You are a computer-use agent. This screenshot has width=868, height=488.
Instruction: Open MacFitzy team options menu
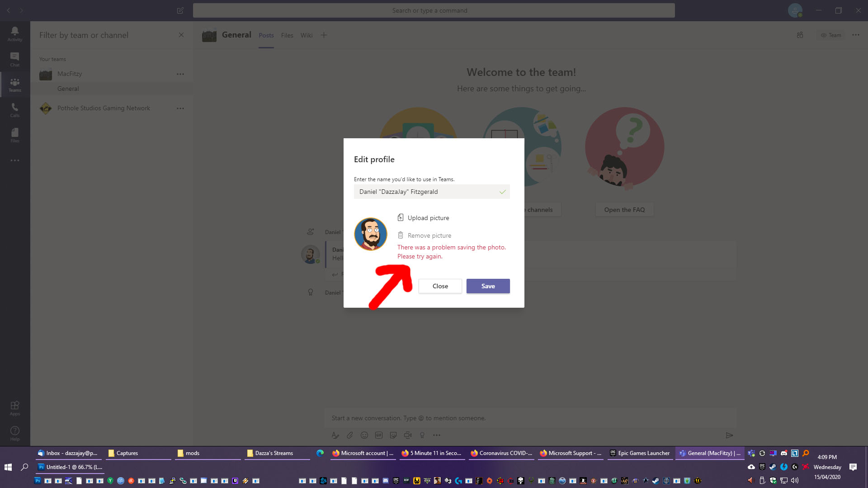pyautogui.click(x=180, y=74)
